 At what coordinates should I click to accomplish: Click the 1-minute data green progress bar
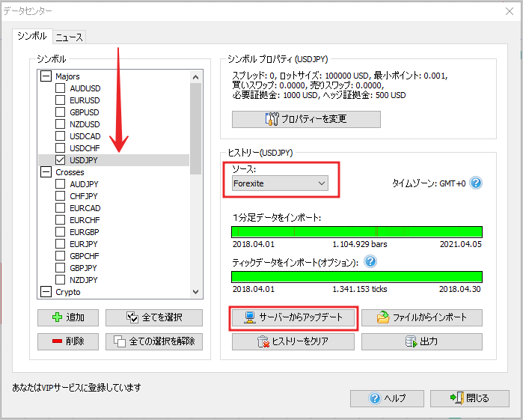(357, 231)
